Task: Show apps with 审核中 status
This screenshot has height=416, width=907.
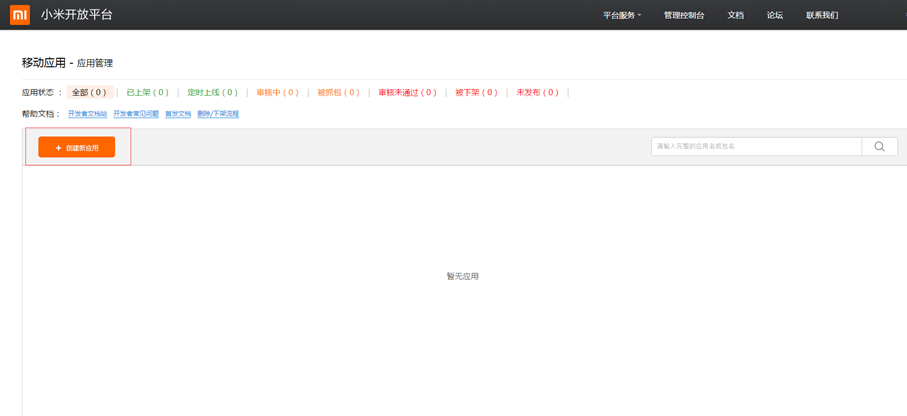Action: [x=277, y=93]
